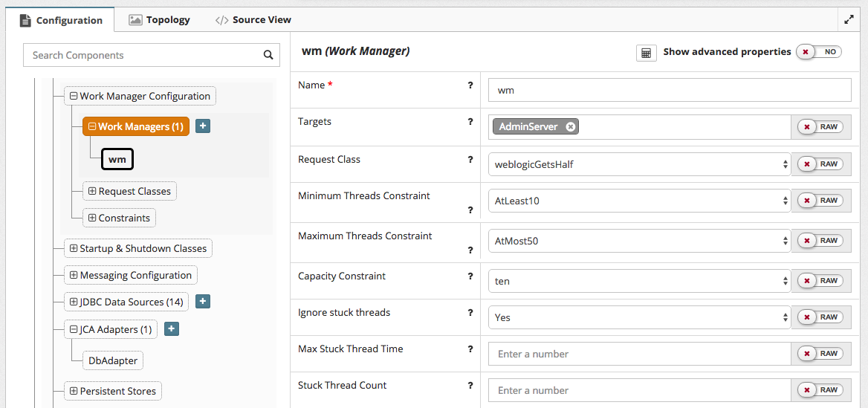Click the Max Stuck Thread Time field

click(x=639, y=354)
